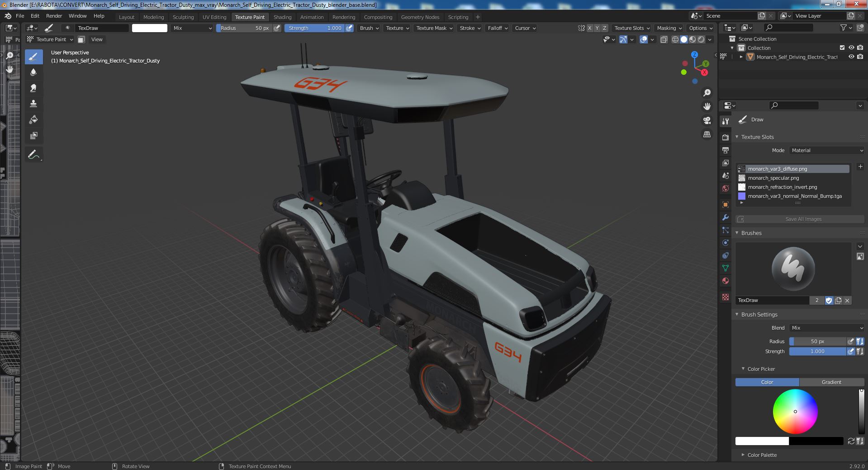Open the Stroke popover

(470, 28)
